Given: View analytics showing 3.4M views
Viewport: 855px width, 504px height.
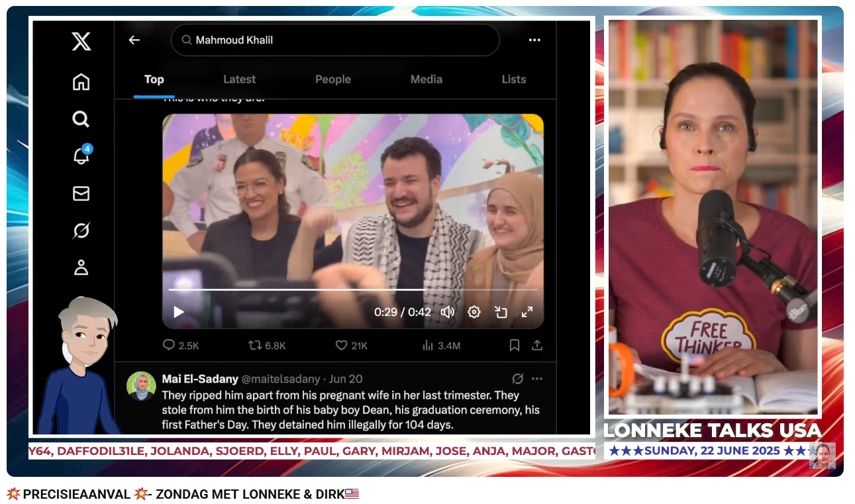Looking at the screenshot, I should point(441,346).
